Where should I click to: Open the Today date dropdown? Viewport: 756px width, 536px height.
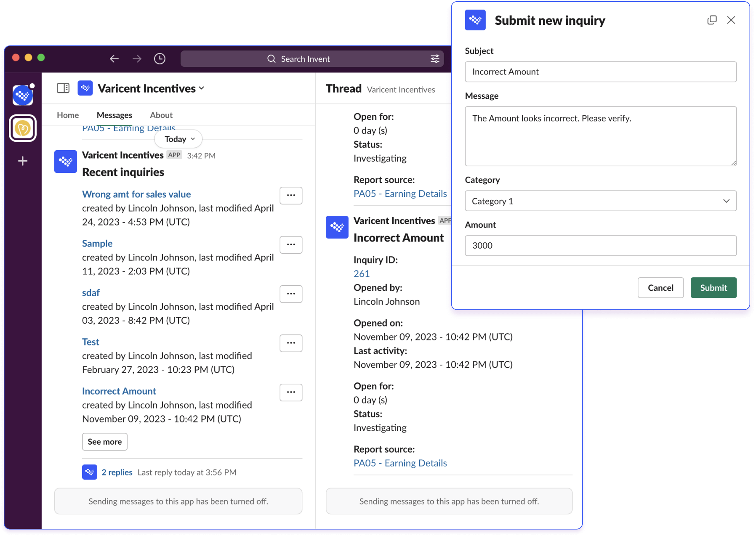tap(178, 139)
